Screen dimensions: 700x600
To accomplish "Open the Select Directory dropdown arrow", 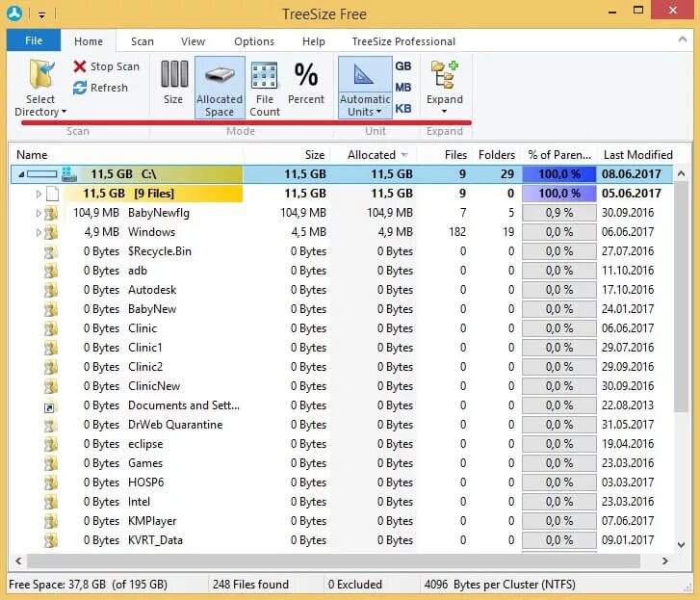I will click(x=64, y=112).
